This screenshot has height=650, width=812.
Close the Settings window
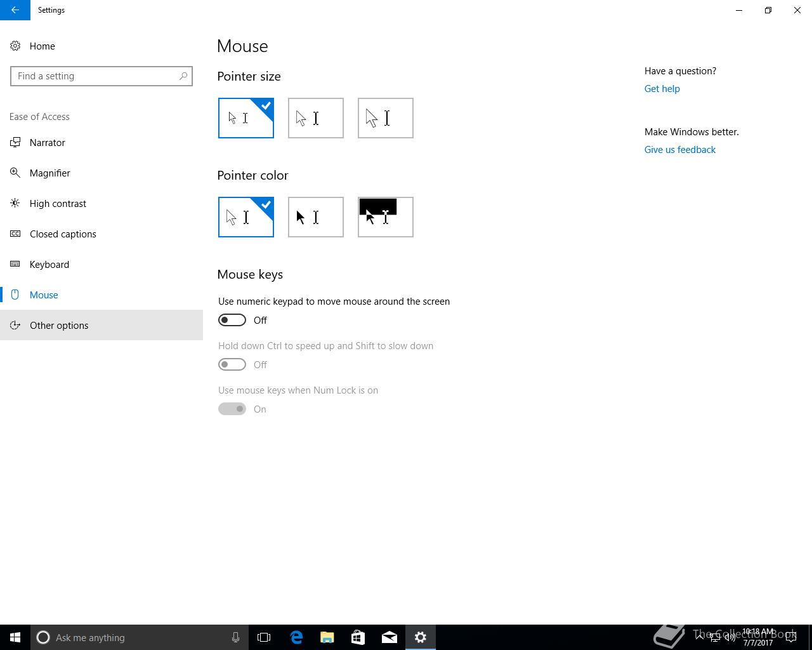click(x=797, y=10)
